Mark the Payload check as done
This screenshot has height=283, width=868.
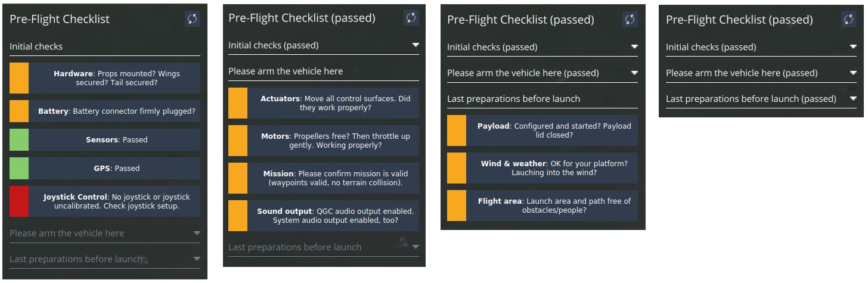542,130
